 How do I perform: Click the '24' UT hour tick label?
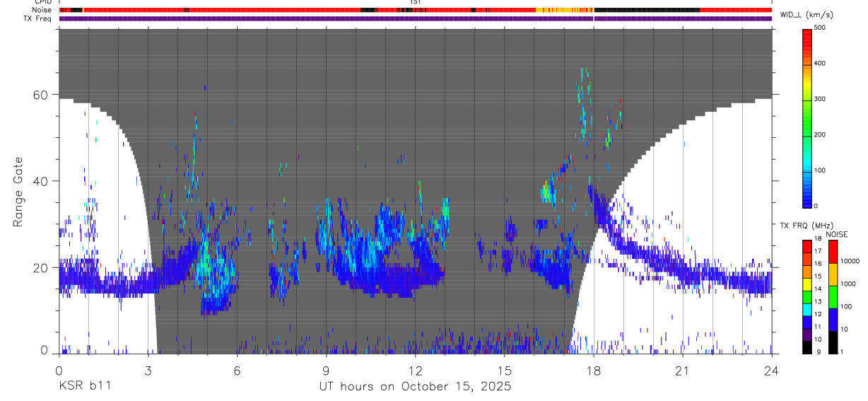click(x=772, y=370)
